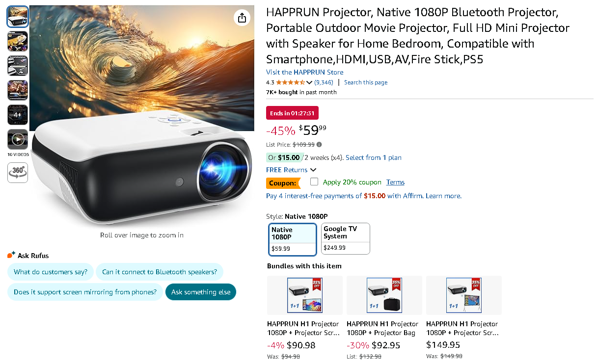Screen dimensions: 597x364
Task: Open the first wave projector thumbnail
Action: 17,16
